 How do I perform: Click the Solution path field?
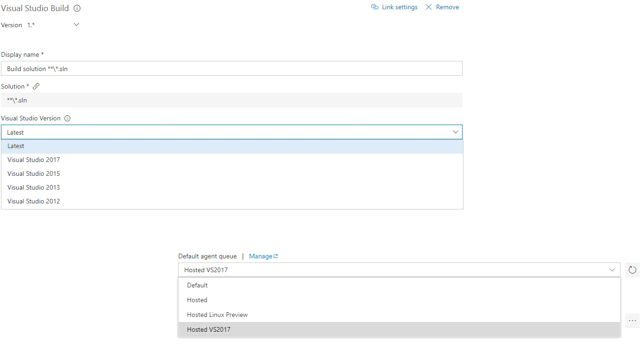[232, 100]
